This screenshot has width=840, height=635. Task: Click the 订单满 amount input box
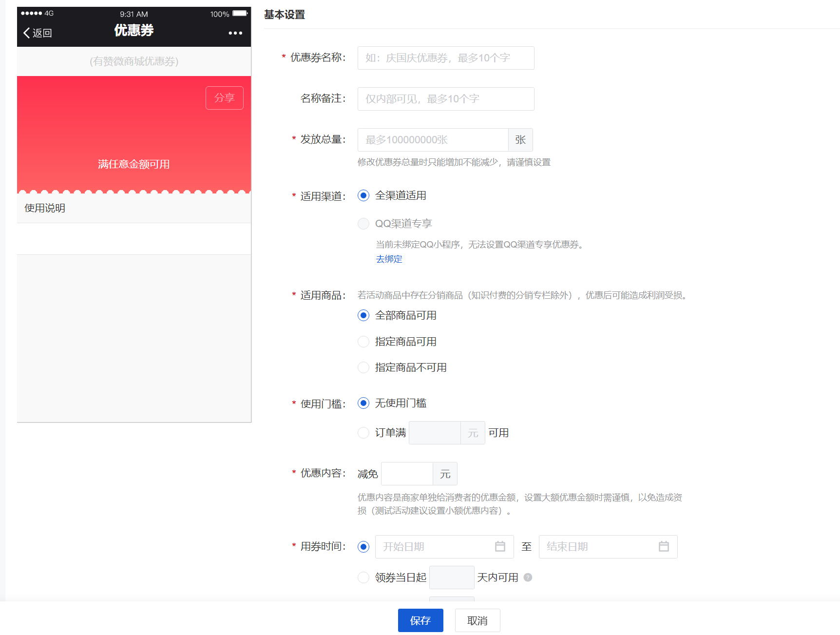[435, 433]
